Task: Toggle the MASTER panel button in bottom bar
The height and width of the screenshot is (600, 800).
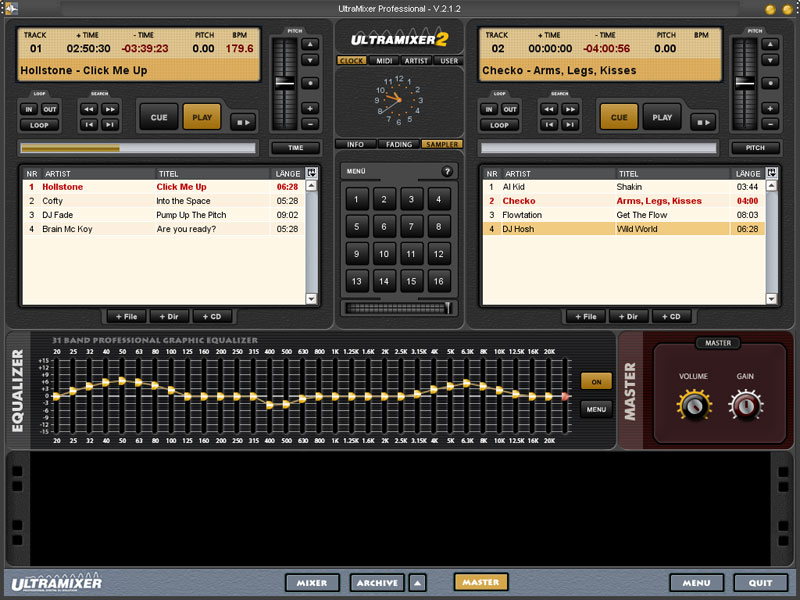Action: (481, 582)
